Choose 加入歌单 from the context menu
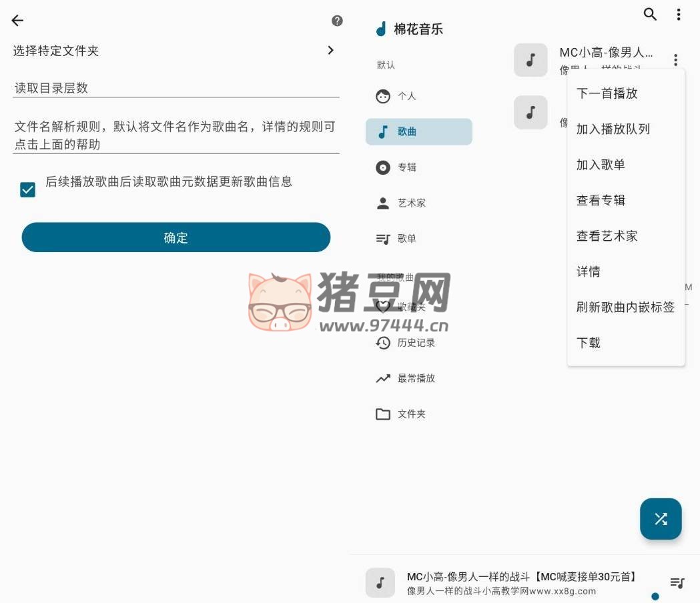 click(x=625, y=165)
